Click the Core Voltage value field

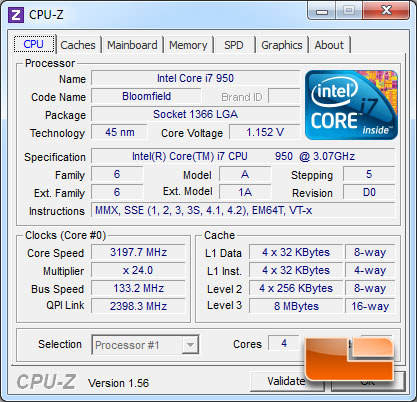click(x=265, y=132)
